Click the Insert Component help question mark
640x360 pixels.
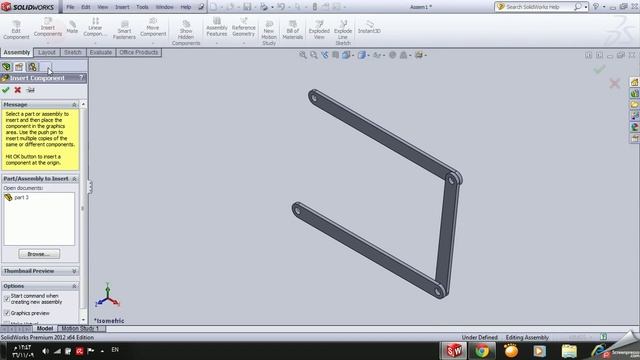[x=81, y=78]
